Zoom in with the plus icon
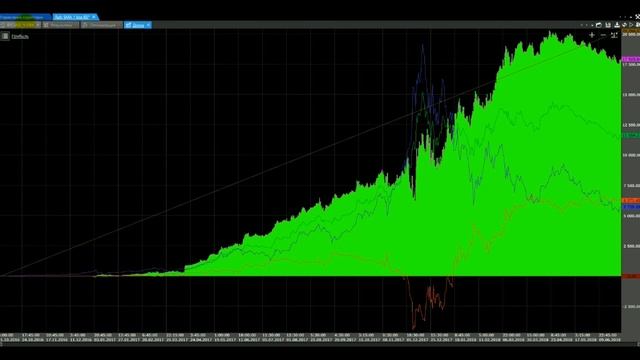Screen dimensions: 640x360 coord(591,35)
